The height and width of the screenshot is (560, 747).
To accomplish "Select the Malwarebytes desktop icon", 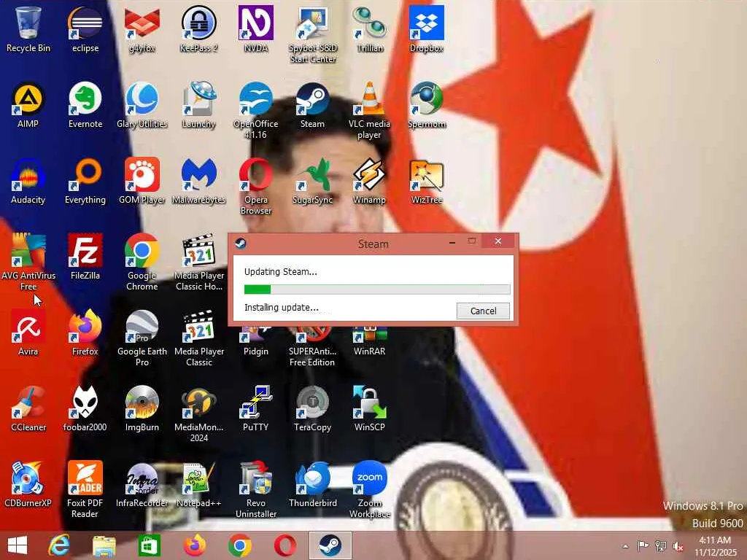I will 198,181.
